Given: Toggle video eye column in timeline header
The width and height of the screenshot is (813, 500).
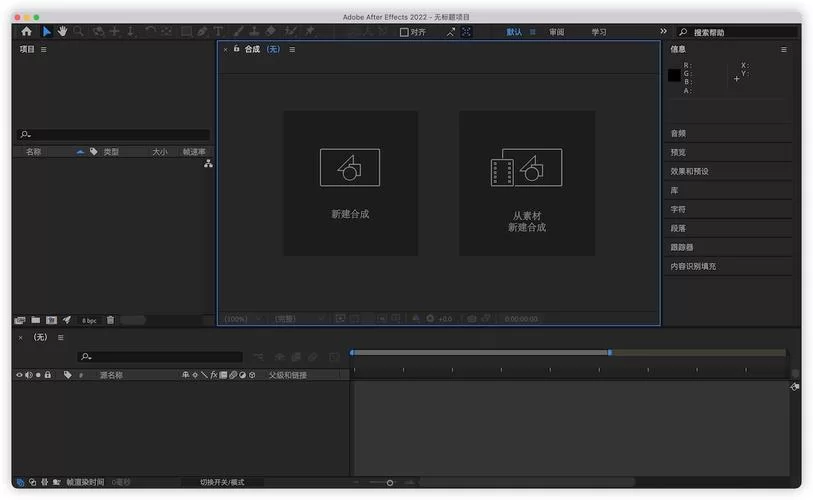Looking at the screenshot, I should pyautogui.click(x=19, y=374).
